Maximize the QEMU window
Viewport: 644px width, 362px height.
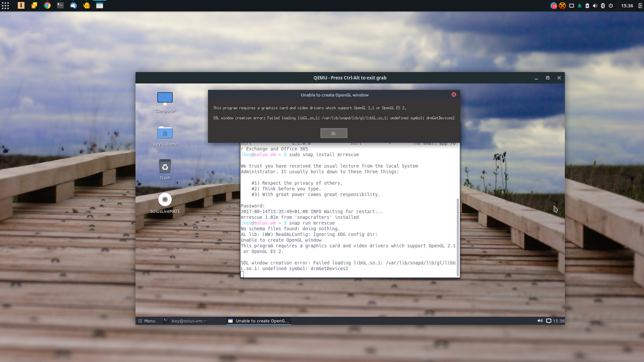tap(548, 78)
